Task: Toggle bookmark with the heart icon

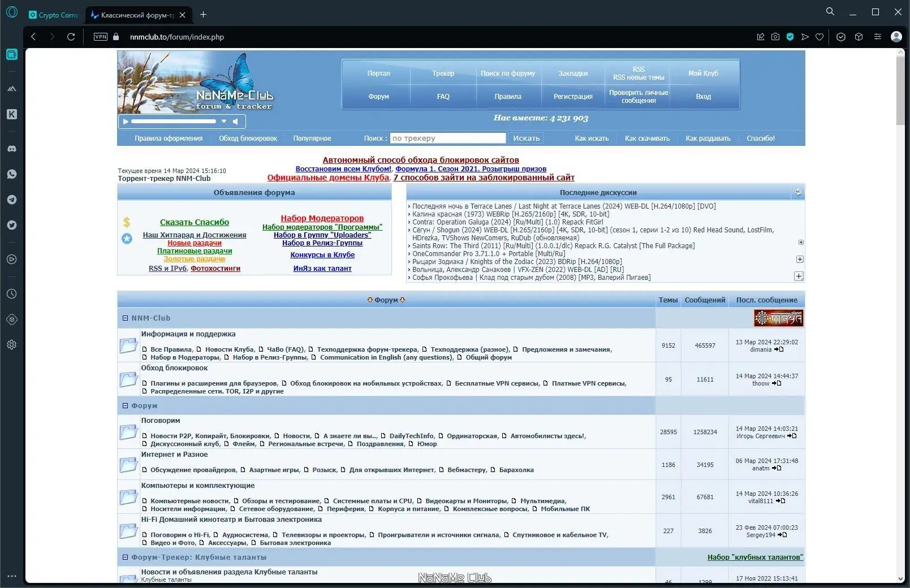Action: (820, 36)
